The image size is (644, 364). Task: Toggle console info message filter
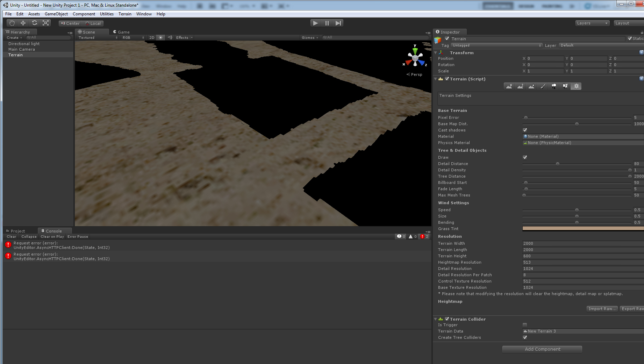[x=401, y=237]
